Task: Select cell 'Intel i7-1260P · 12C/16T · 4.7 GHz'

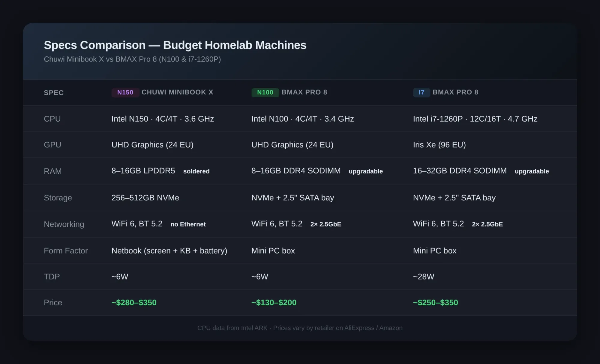Action: (475, 119)
